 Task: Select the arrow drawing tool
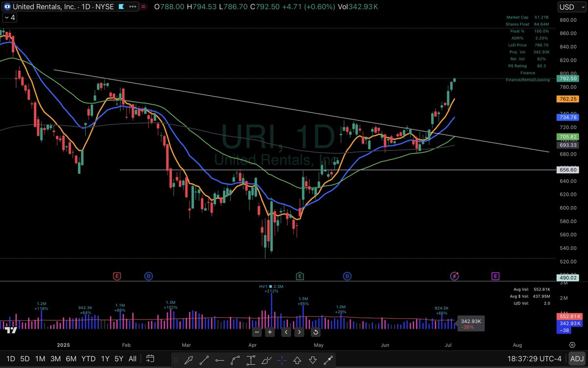tap(189, 360)
